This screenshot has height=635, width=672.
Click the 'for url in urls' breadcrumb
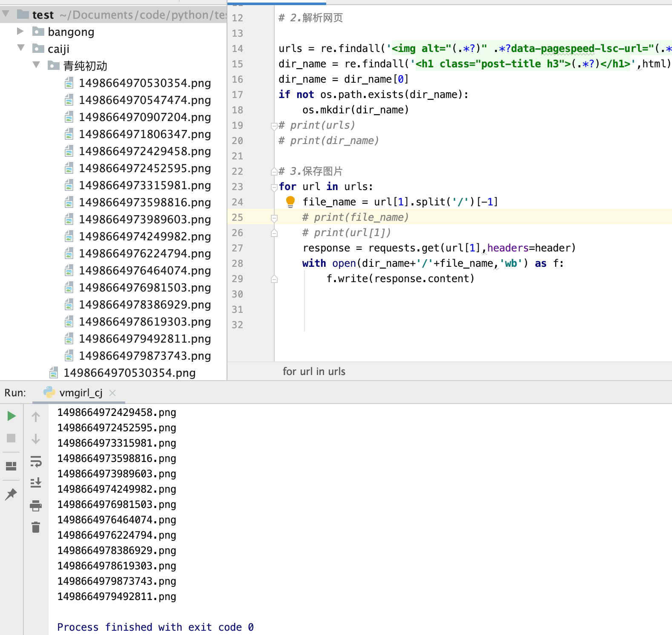(x=314, y=371)
